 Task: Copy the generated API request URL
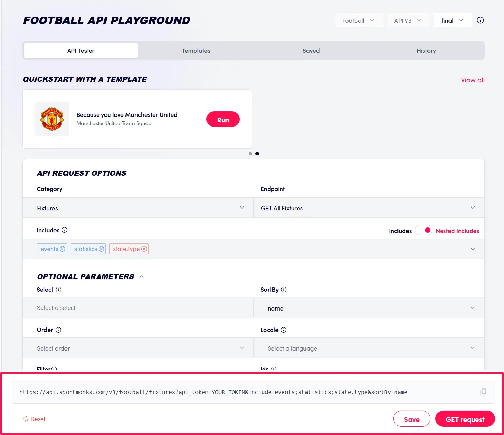[483, 392]
